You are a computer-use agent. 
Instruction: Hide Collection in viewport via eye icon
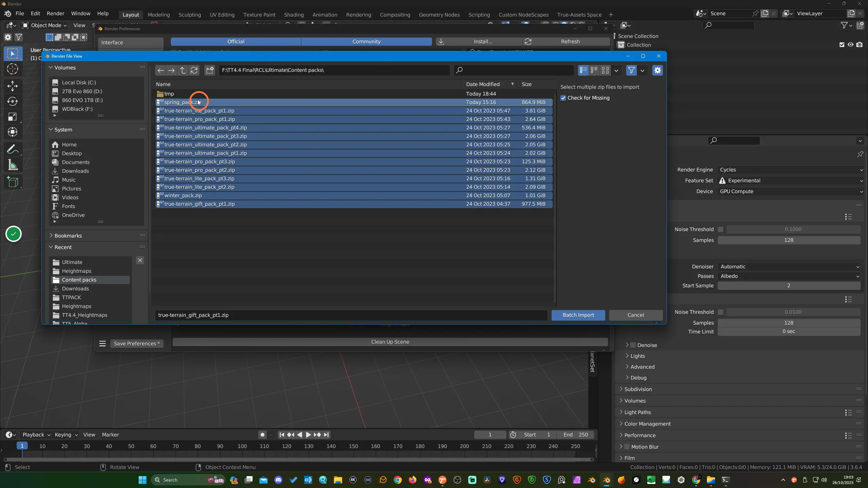click(850, 45)
